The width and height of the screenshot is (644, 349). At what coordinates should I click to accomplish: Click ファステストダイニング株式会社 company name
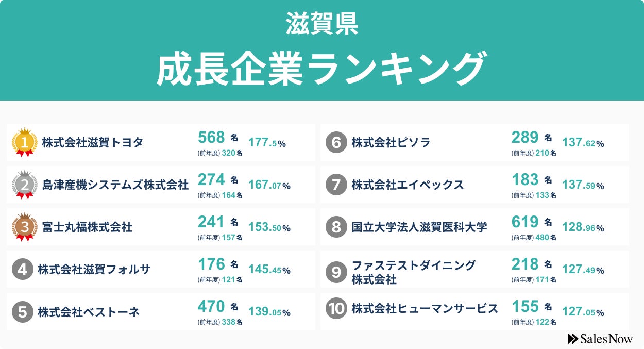[413, 272]
